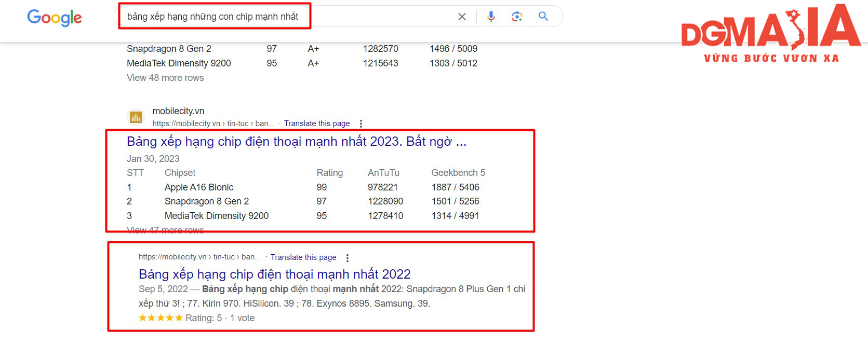Select value 1303 / 5012
This screenshot has width=868, height=344.
click(x=453, y=63)
